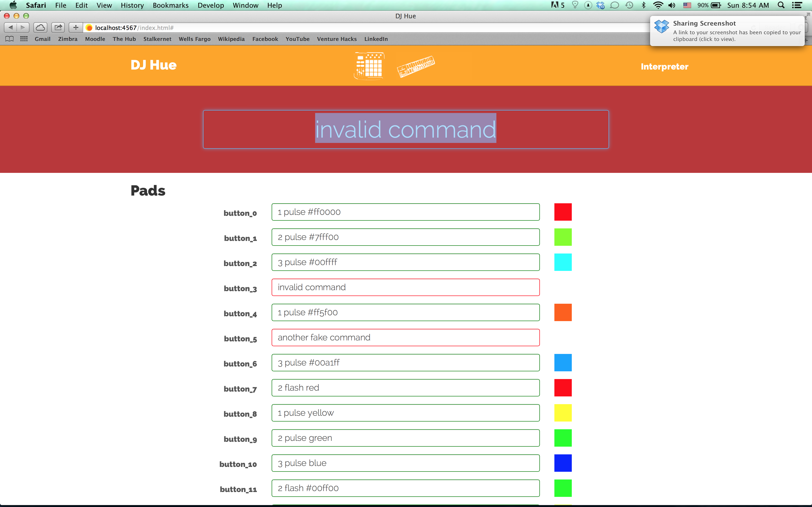Focus the large interpreter command box
The width and height of the screenshot is (812, 507).
[405, 129]
